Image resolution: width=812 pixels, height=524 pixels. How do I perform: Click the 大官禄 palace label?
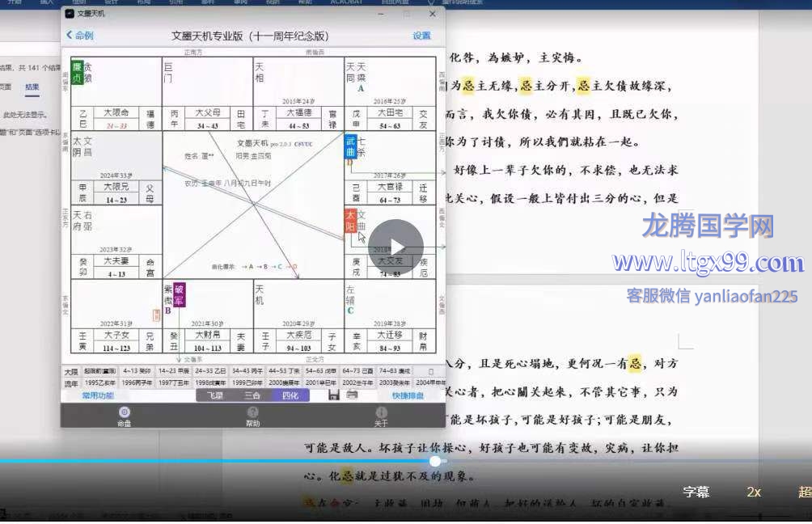(x=390, y=187)
